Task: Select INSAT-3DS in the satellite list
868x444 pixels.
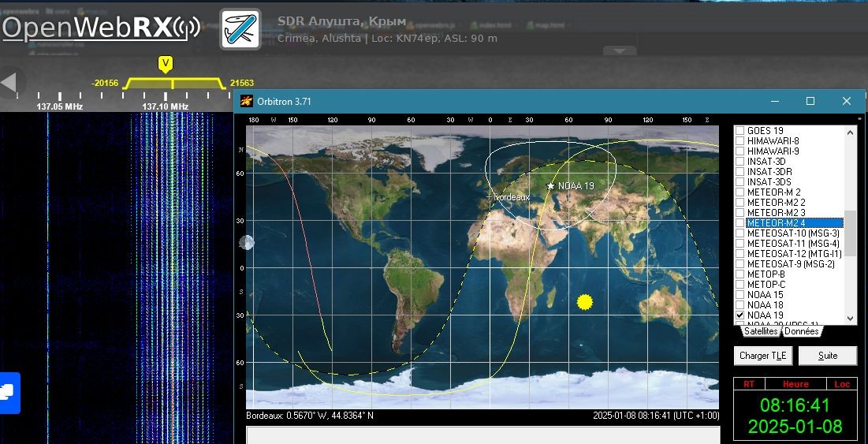Action: 769,181
